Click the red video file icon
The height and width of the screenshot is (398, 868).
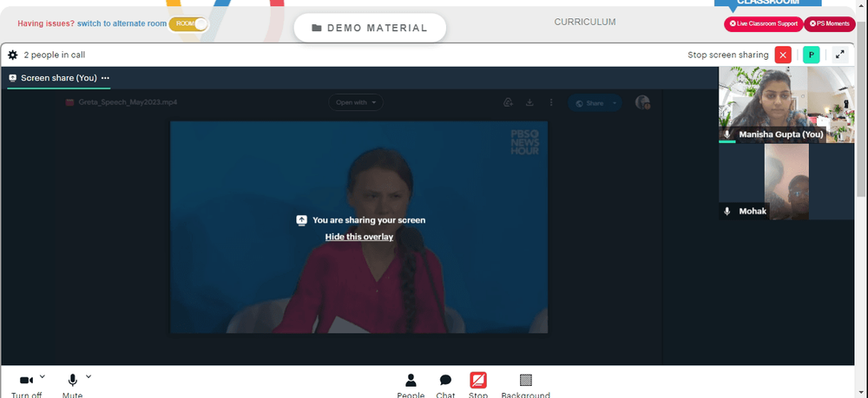click(69, 102)
